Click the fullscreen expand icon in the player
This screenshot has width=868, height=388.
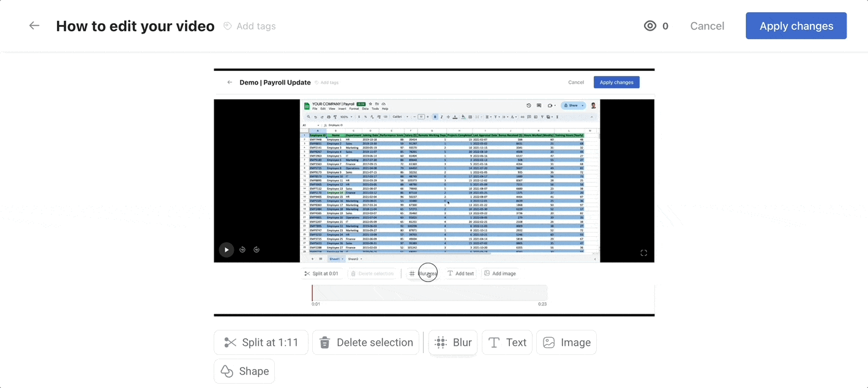click(x=643, y=252)
